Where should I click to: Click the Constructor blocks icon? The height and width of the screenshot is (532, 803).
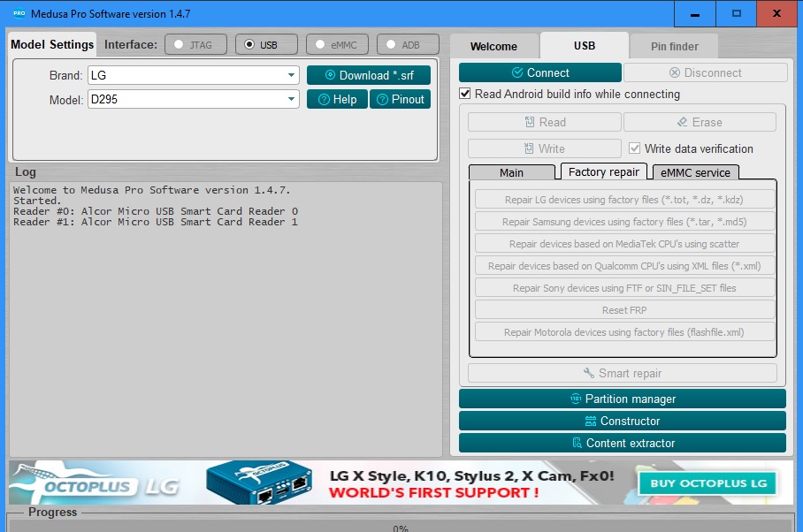coord(591,421)
